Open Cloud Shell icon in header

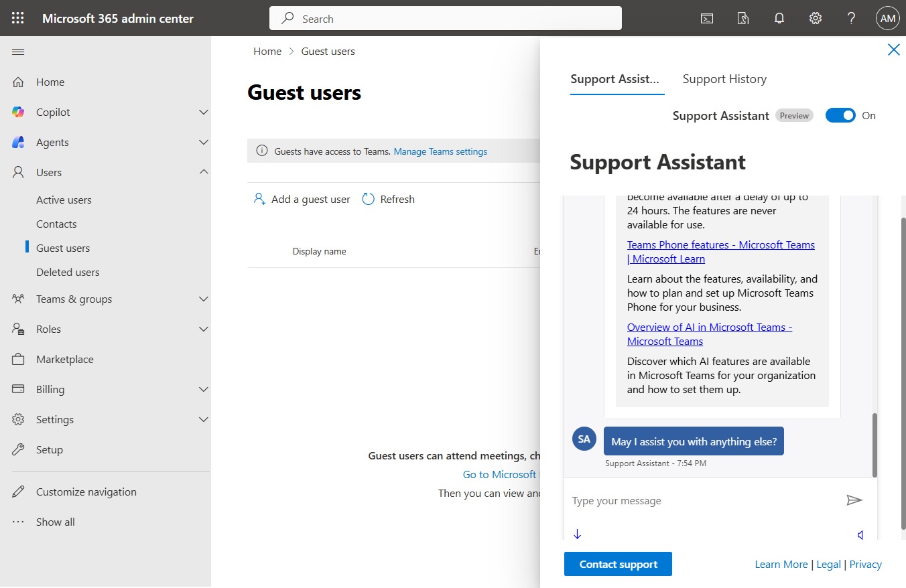707,18
